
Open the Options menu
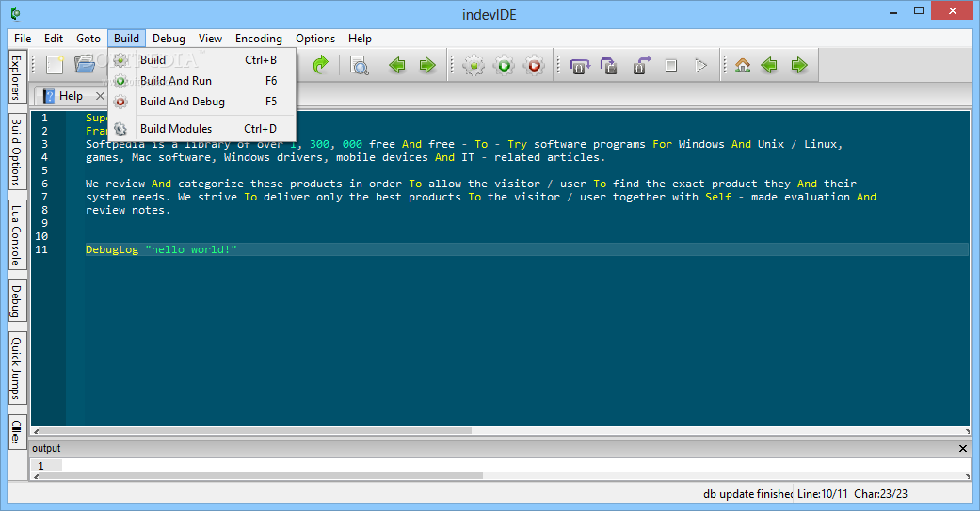click(315, 38)
